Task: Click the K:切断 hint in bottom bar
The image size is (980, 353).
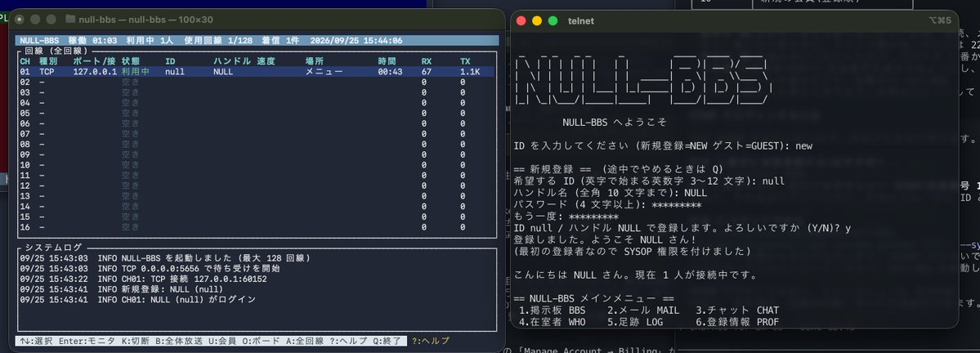Action: [x=136, y=341]
